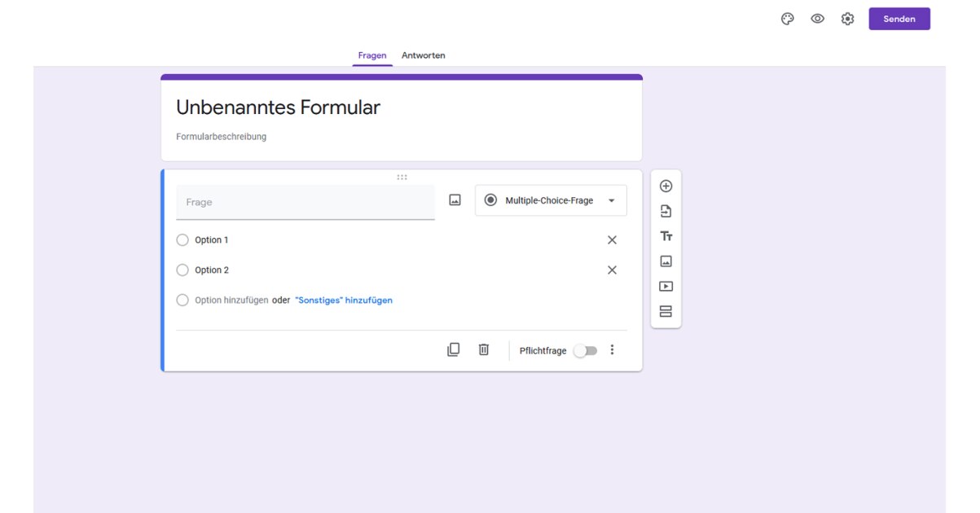The width and height of the screenshot is (980, 513).
Task: Switch to the Antworten tab
Action: coord(423,55)
